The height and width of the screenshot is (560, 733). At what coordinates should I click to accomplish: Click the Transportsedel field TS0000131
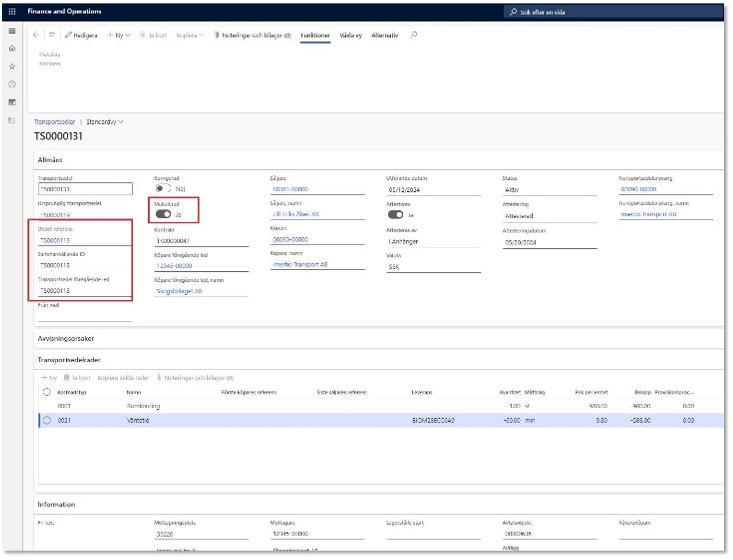tap(85, 189)
